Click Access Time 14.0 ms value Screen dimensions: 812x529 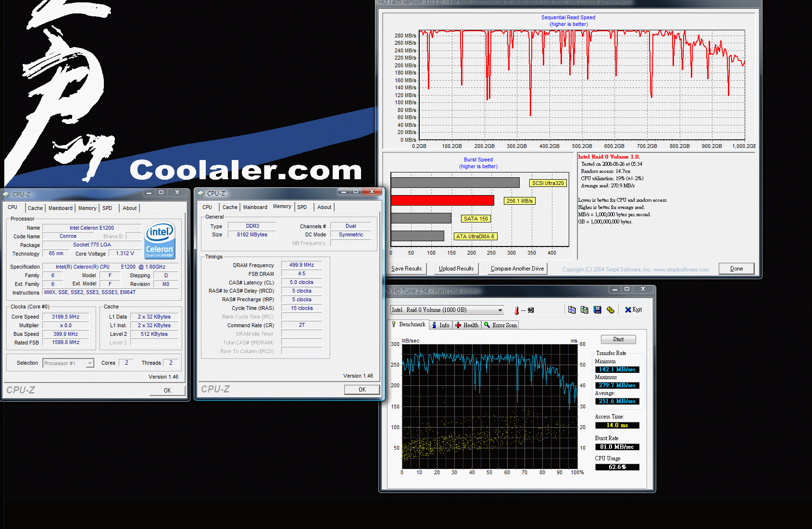[x=617, y=425]
